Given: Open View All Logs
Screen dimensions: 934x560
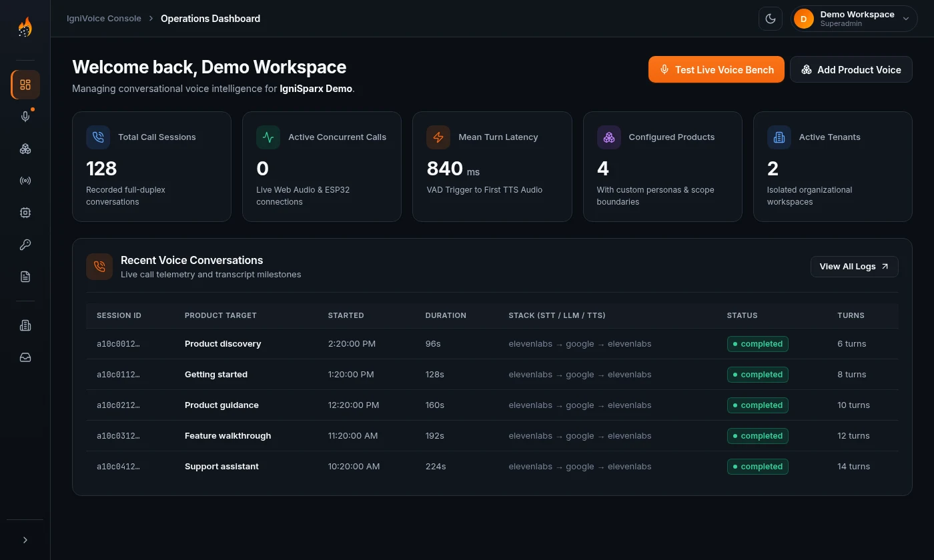Looking at the screenshot, I should point(855,267).
